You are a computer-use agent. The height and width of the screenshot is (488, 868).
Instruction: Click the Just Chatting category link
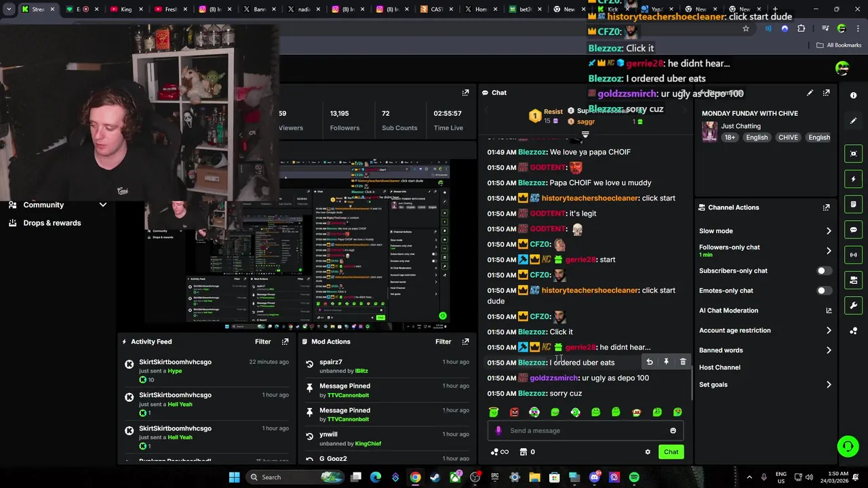tap(741, 126)
